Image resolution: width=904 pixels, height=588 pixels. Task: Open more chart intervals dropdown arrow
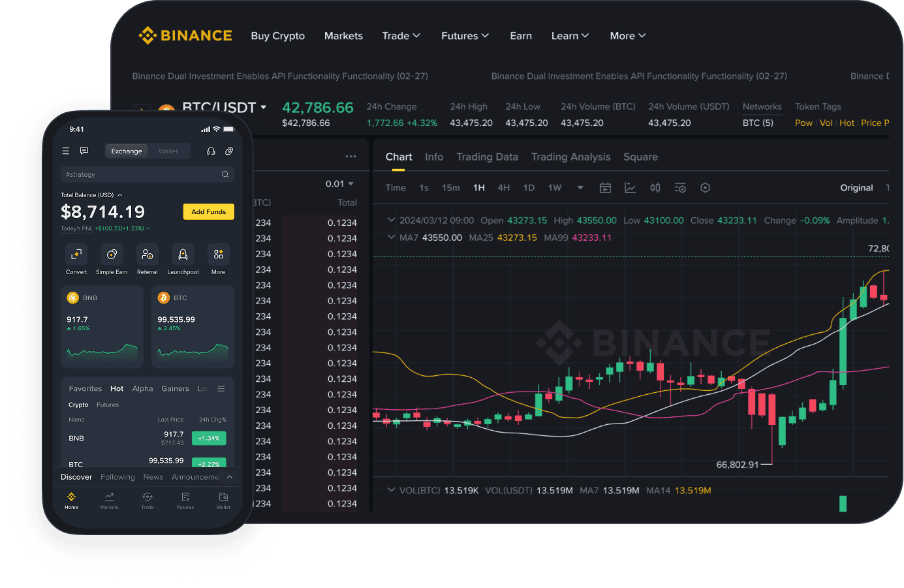pyautogui.click(x=580, y=188)
